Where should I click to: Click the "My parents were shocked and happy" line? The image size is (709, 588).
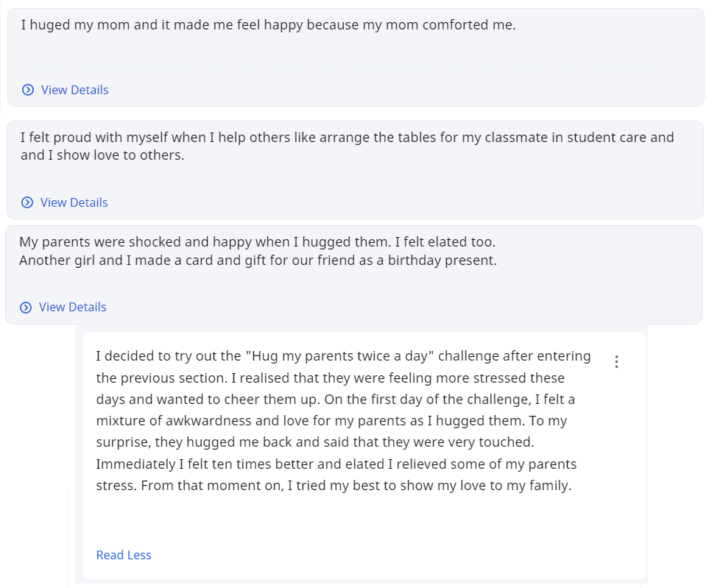click(x=257, y=241)
